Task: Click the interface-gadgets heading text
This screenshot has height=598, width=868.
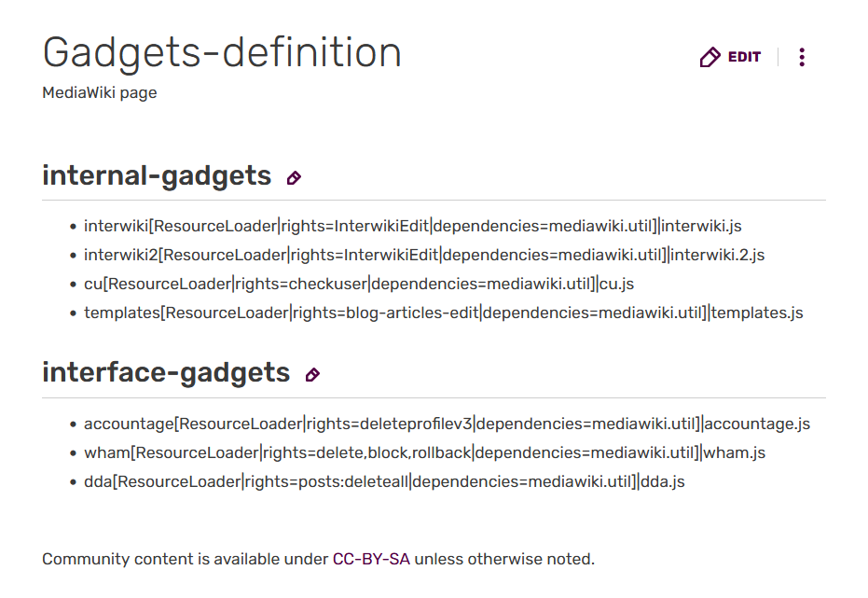Action: (x=166, y=372)
